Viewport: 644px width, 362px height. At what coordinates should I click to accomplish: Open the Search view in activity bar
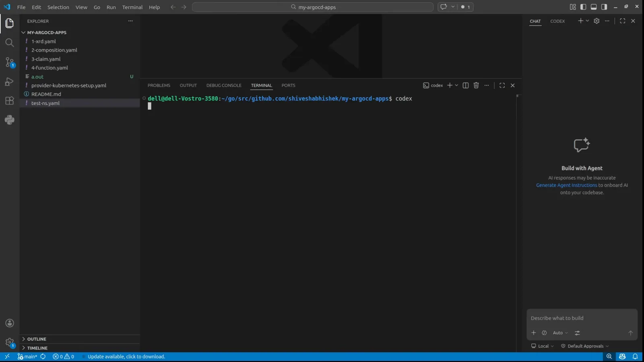[x=10, y=43]
